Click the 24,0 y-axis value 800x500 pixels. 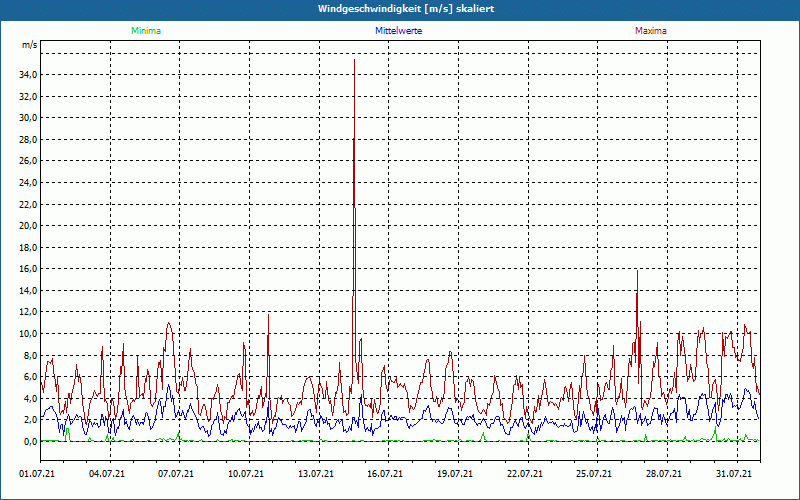click(x=28, y=183)
